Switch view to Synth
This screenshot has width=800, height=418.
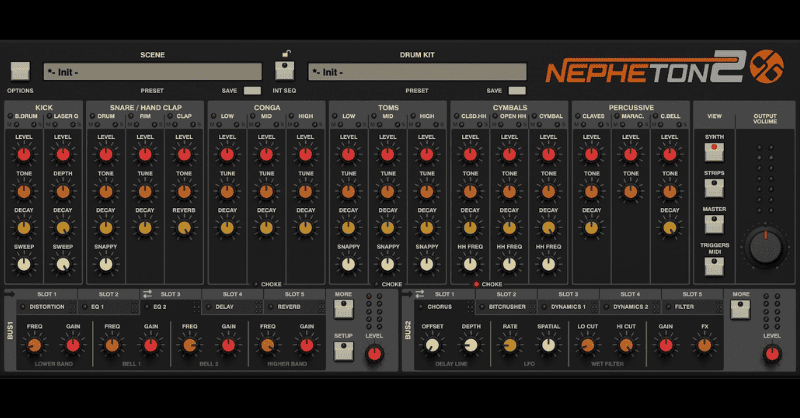tap(714, 152)
